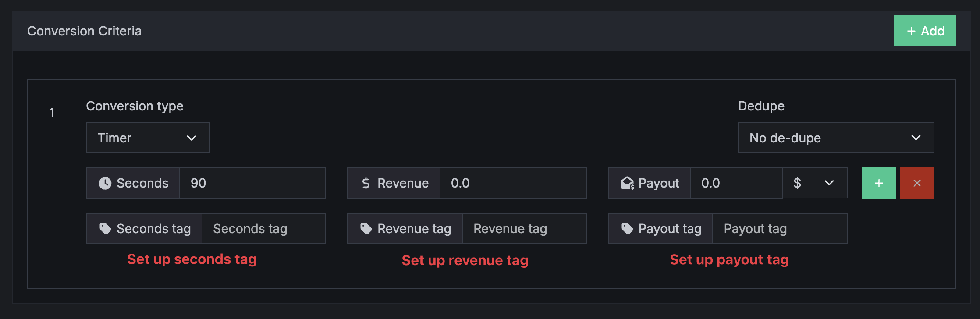980x319 pixels.
Task: Click the clock icon beside Seconds
Action: pyautogui.click(x=105, y=183)
